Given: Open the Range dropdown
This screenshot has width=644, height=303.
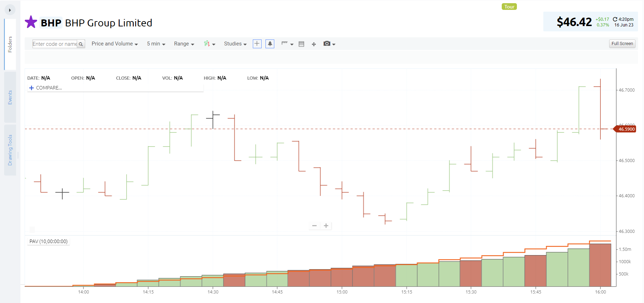Looking at the screenshot, I should coord(184,44).
